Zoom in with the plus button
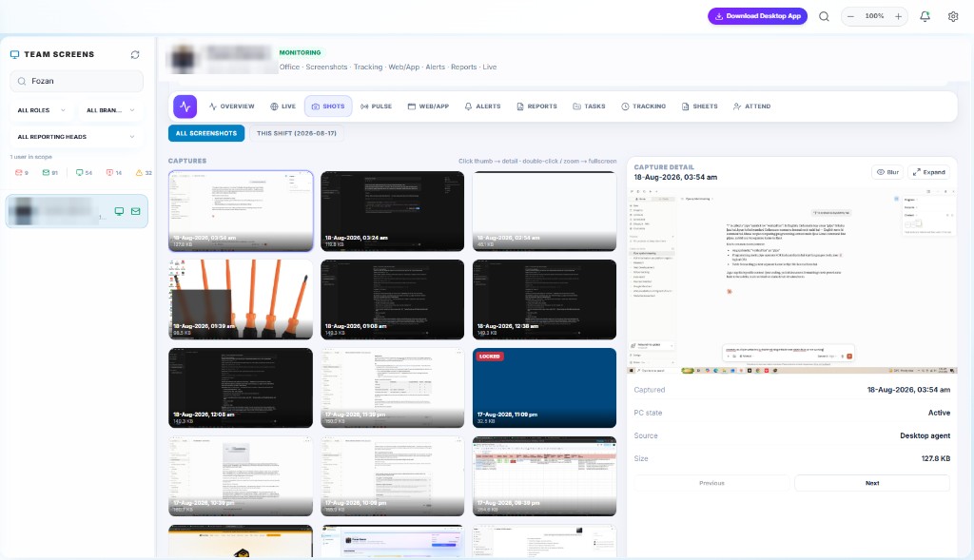The width and height of the screenshot is (974, 560). tap(898, 16)
